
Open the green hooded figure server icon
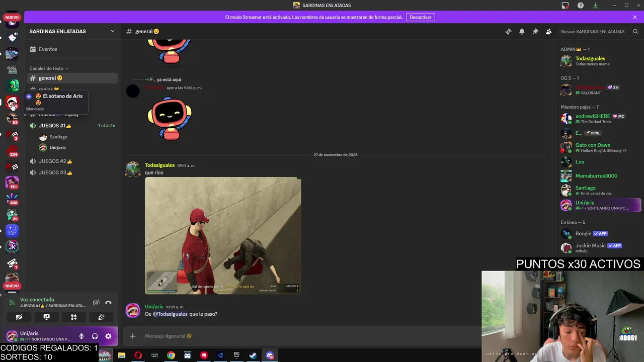12,85
